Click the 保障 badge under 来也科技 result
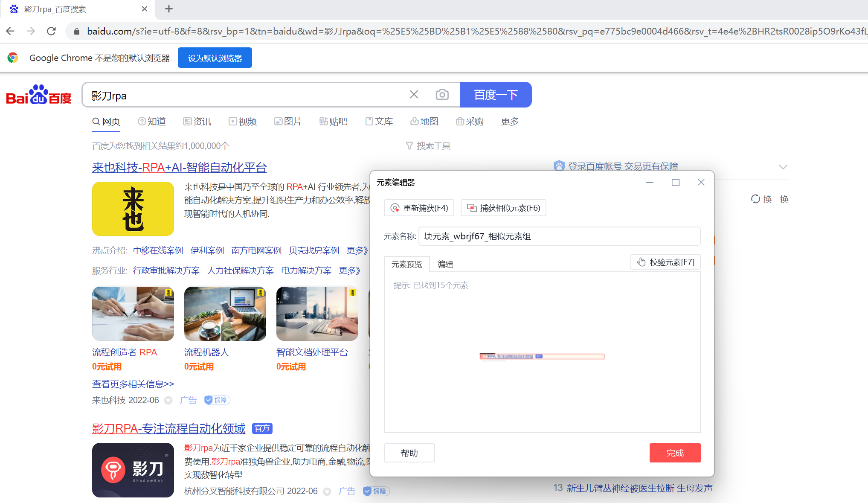Screen dimensions: 868x503 [217, 400]
